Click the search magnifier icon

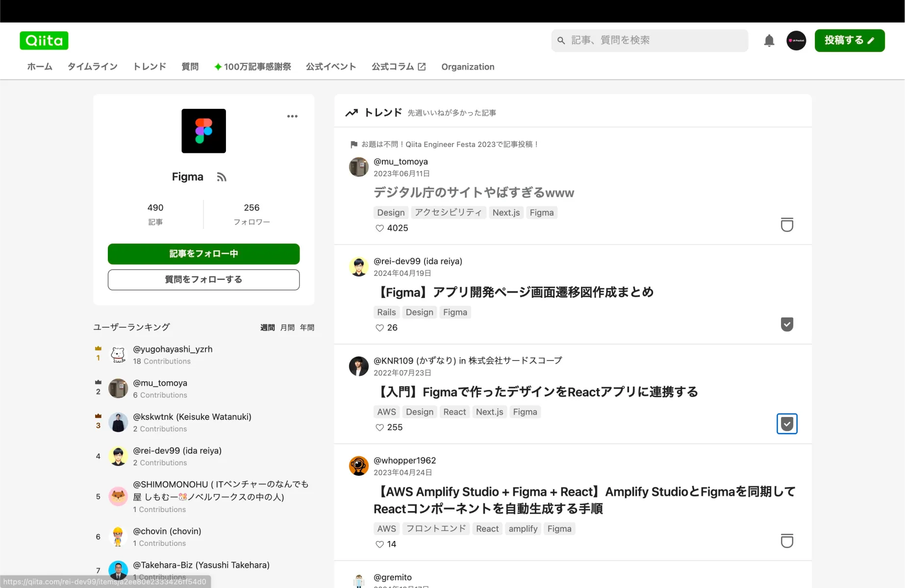561,40
